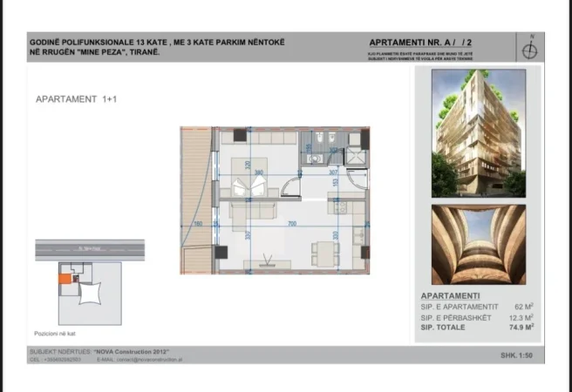Click the kitchen stove hob symbol

[x=342, y=206]
